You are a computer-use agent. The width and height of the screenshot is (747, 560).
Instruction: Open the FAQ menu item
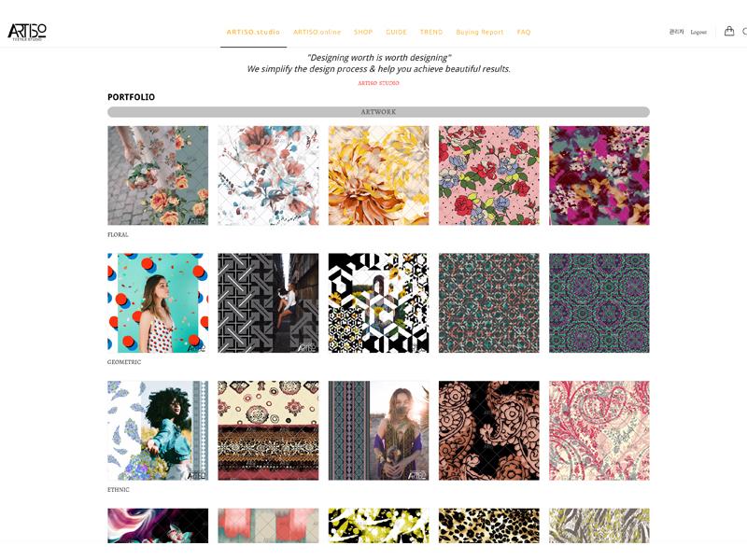click(x=524, y=32)
